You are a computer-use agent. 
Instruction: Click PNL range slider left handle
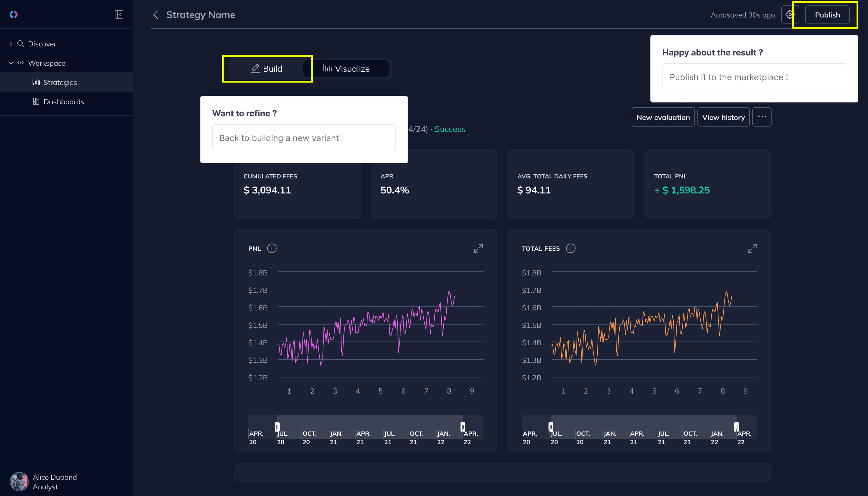click(277, 426)
